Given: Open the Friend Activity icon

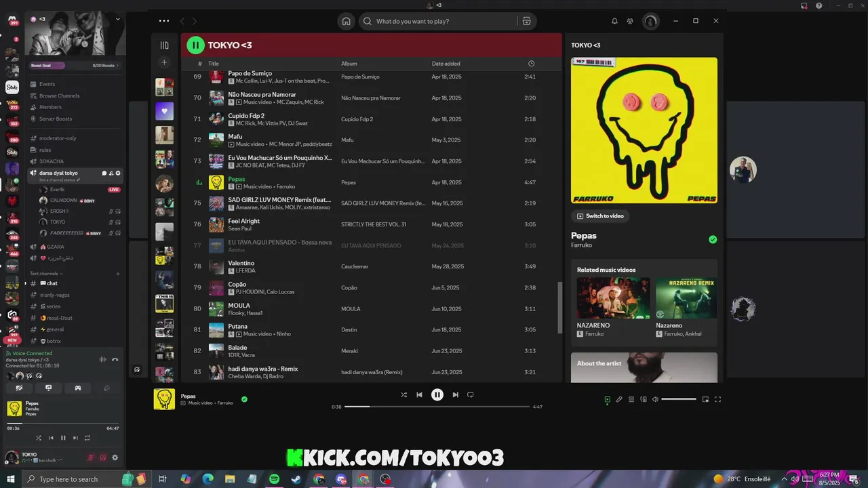Looking at the screenshot, I should click(x=630, y=21).
